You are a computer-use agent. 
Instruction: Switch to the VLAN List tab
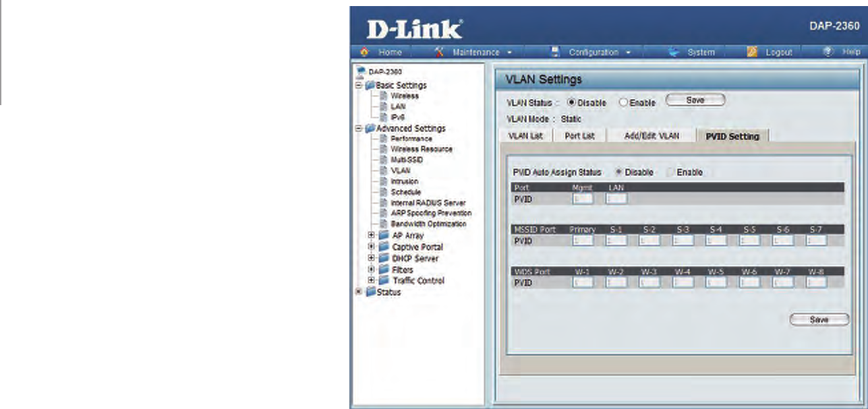[x=525, y=135]
